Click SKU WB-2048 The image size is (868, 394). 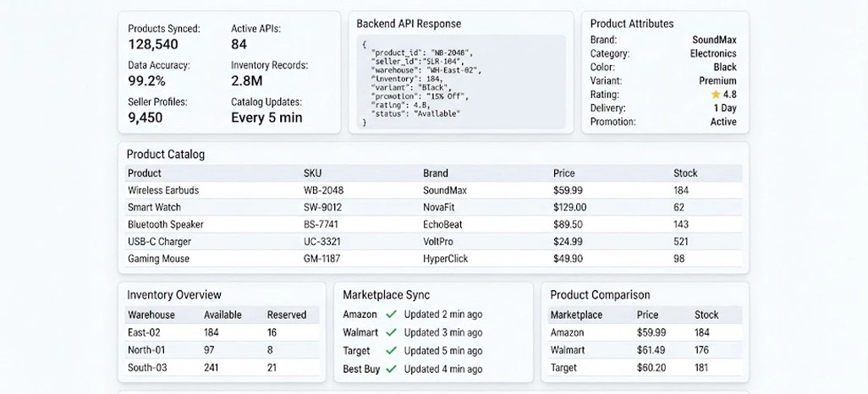point(323,190)
